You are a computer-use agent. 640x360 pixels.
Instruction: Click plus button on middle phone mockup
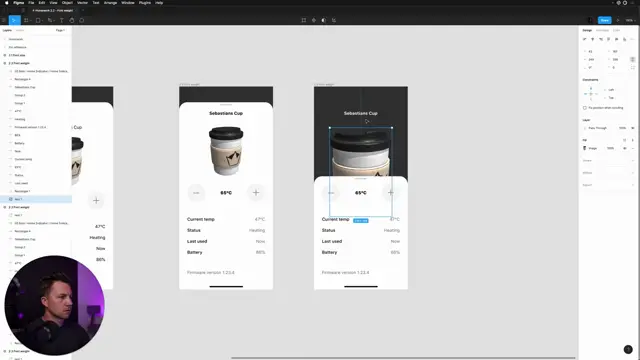(x=256, y=193)
